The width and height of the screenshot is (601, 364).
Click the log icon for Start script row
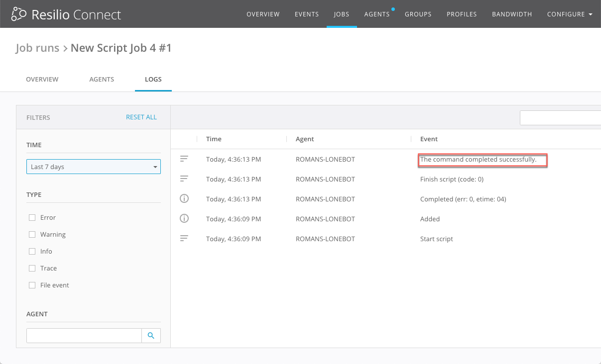pyautogui.click(x=184, y=239)
